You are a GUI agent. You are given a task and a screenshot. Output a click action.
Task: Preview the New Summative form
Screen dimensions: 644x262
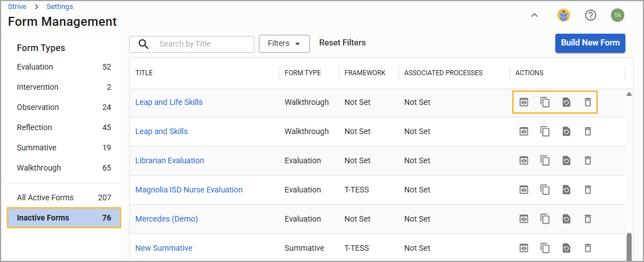click(x=524, y=248)
